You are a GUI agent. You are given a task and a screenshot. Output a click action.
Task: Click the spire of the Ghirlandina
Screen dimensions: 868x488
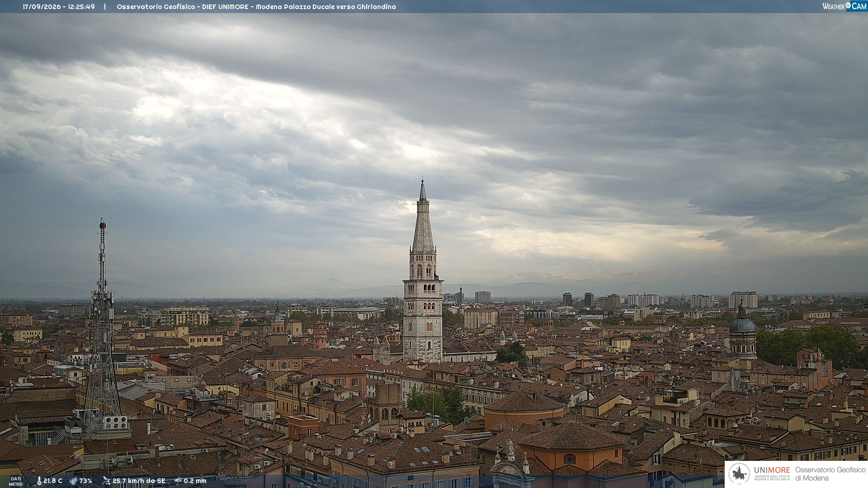[423, 217]
